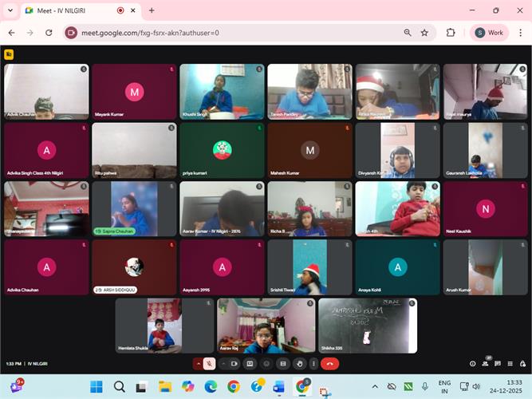
Task: Expand the video settings arrow
Action: click(223, 364)
